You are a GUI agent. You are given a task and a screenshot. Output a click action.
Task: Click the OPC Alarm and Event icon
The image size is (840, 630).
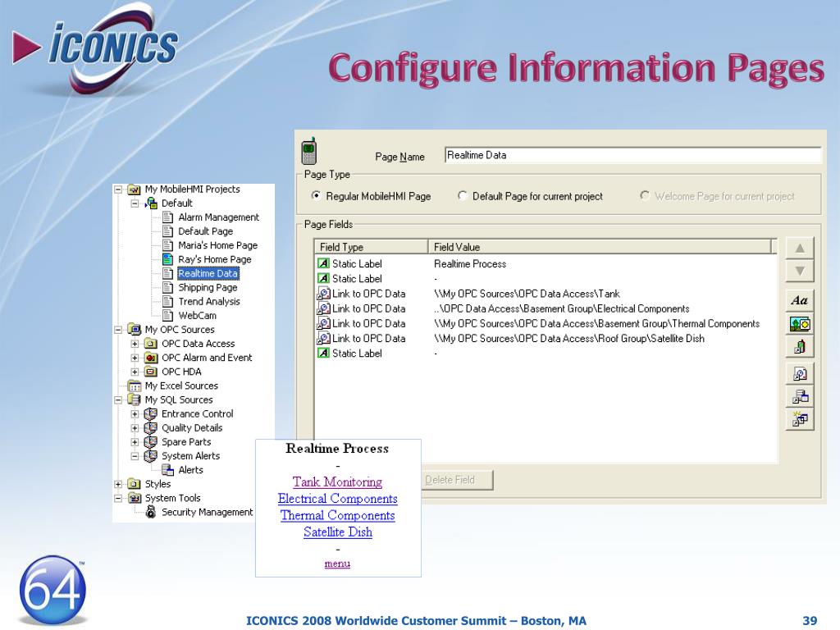[151, 358]
